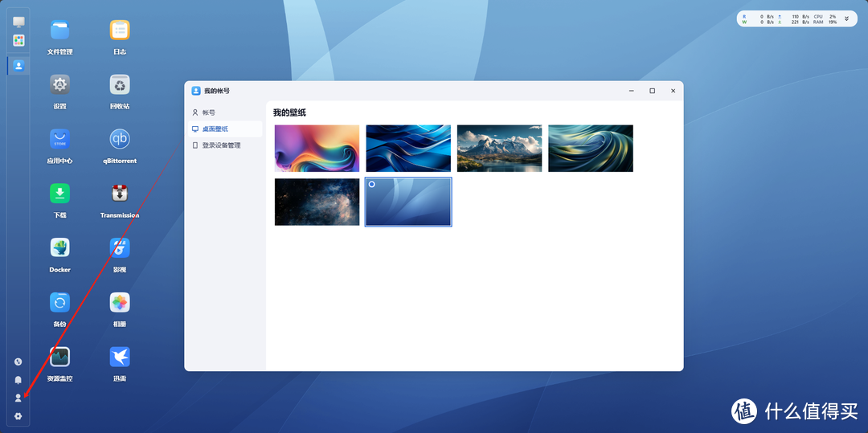The image size is (868, 433).
Task: Open the 登录设备管理 sidebar tab
Action: tap(225, 145)
